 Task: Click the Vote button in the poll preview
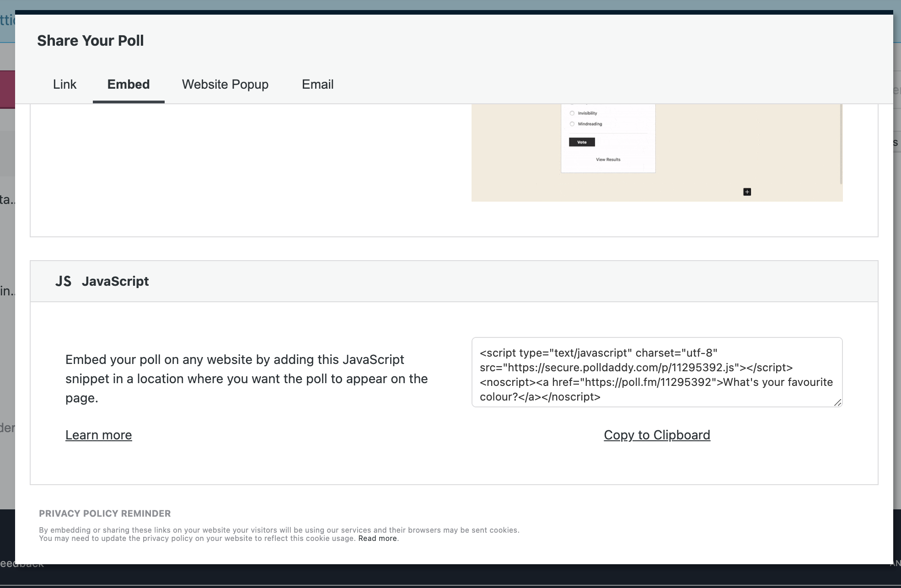pyautogui.click(x=581, y=142)
